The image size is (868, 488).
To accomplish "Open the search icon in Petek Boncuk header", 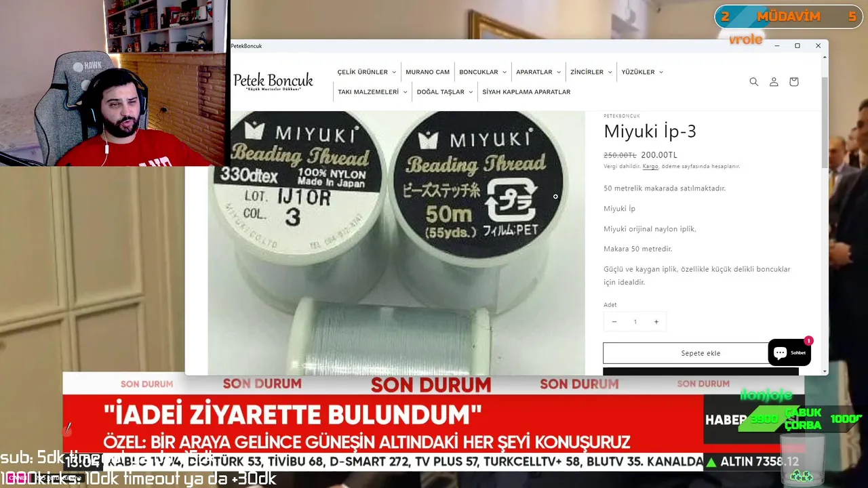I will click(753, 82).
